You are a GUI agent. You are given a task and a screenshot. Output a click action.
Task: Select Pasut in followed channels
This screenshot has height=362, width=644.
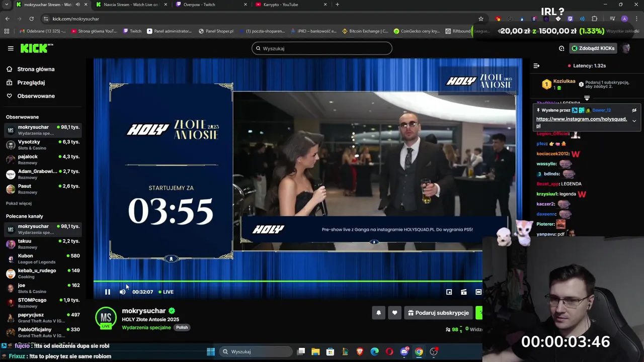coord(43,189)
